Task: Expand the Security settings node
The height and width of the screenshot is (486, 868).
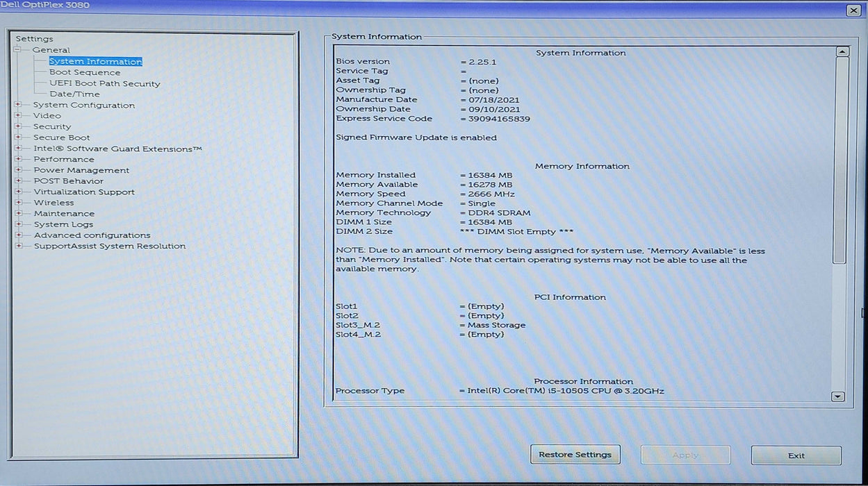Action: (19, 126)
